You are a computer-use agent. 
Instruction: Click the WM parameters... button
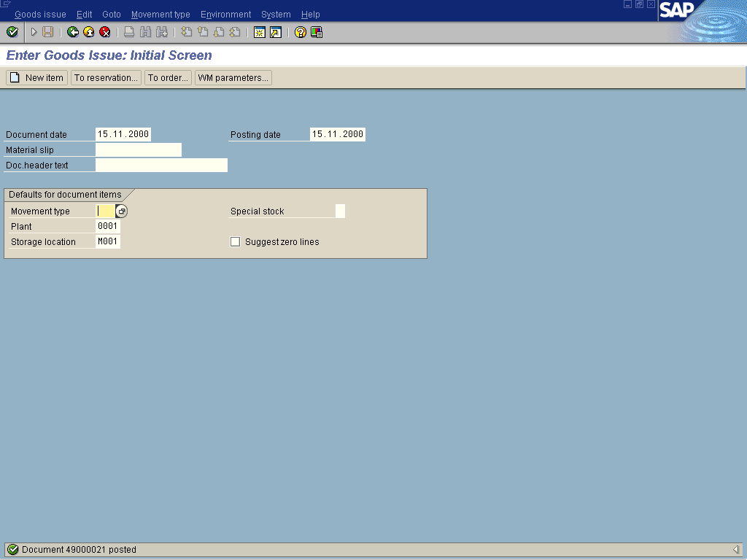[x=233, y=77]
